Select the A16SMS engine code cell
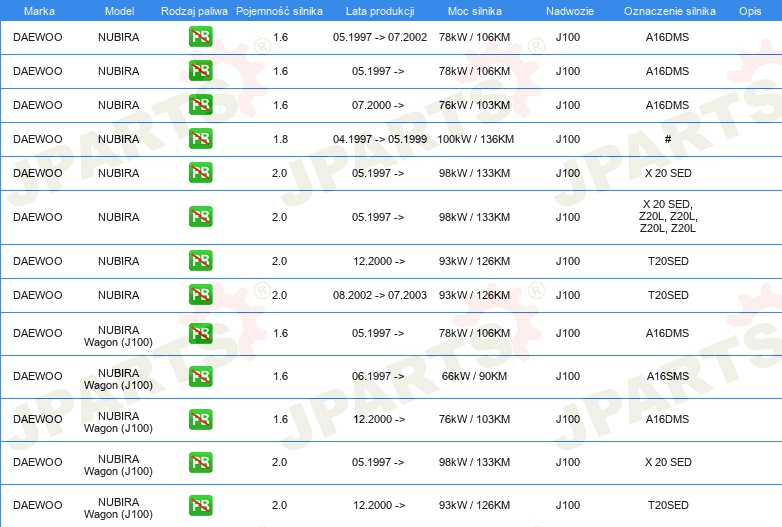 (667, 376)
